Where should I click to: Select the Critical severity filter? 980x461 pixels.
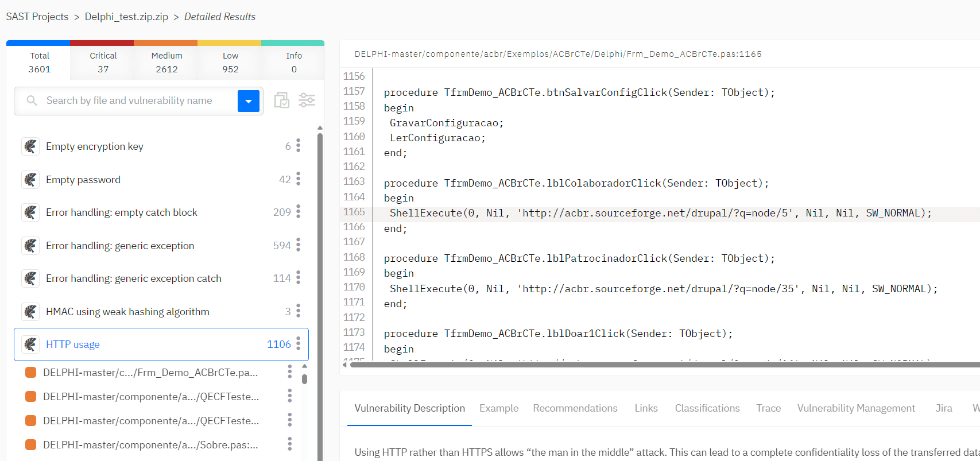[x=103, y=62]
